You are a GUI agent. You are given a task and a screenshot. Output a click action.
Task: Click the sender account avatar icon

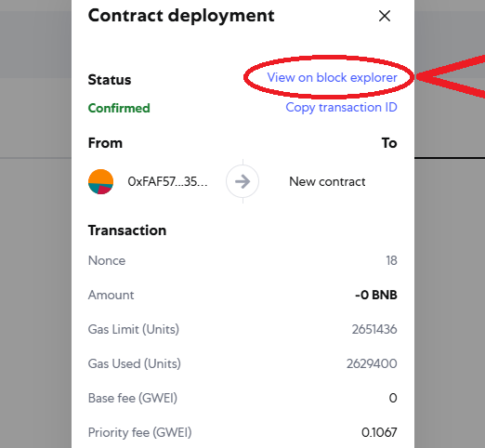[100, 181]
